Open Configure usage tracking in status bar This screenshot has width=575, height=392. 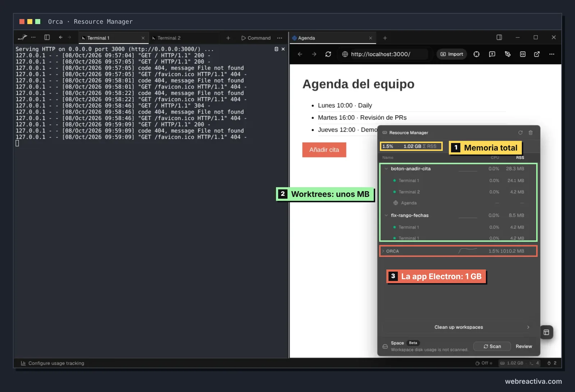tap(52, 363)
